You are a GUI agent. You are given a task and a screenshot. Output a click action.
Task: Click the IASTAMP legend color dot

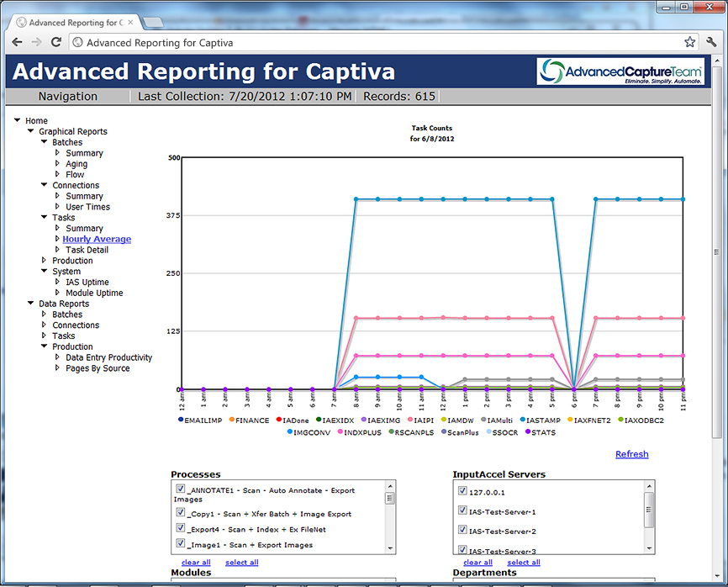click(523, 420)
